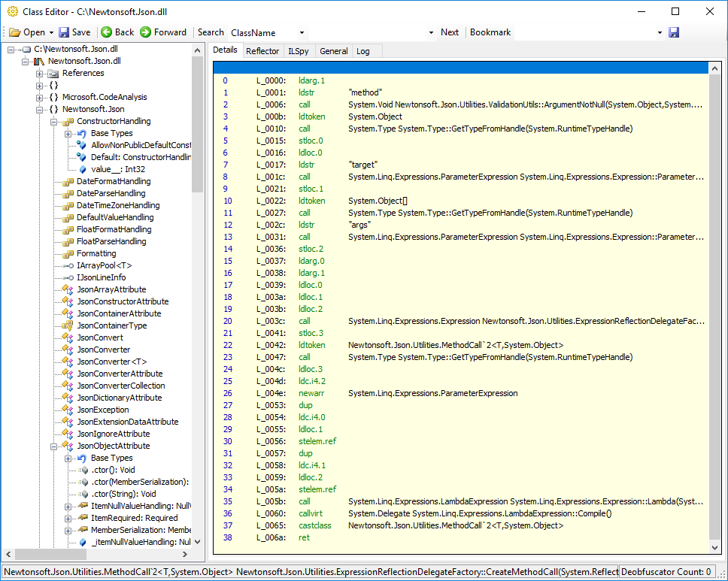This screenshot has height=581, width=728.
Task: Collapse the ConstructorHandling node
Action: point(54,122)
